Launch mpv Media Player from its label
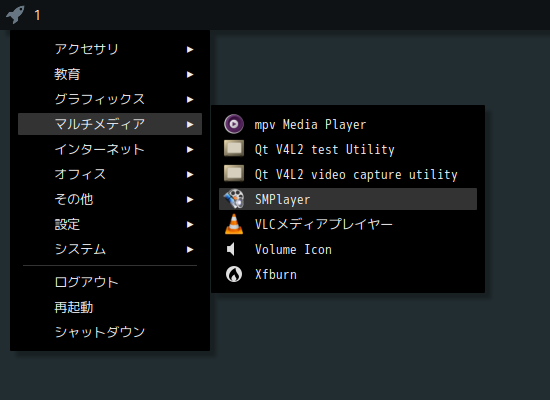 (310, 125)
